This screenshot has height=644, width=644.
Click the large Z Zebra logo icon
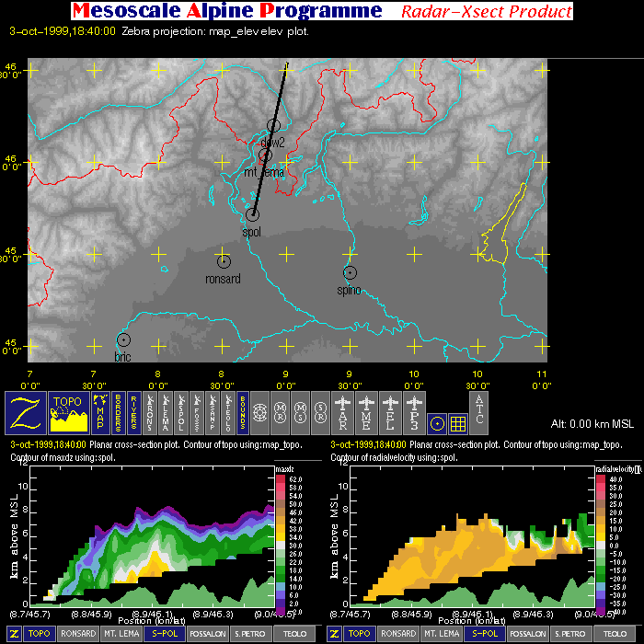(x=27, y=413)
